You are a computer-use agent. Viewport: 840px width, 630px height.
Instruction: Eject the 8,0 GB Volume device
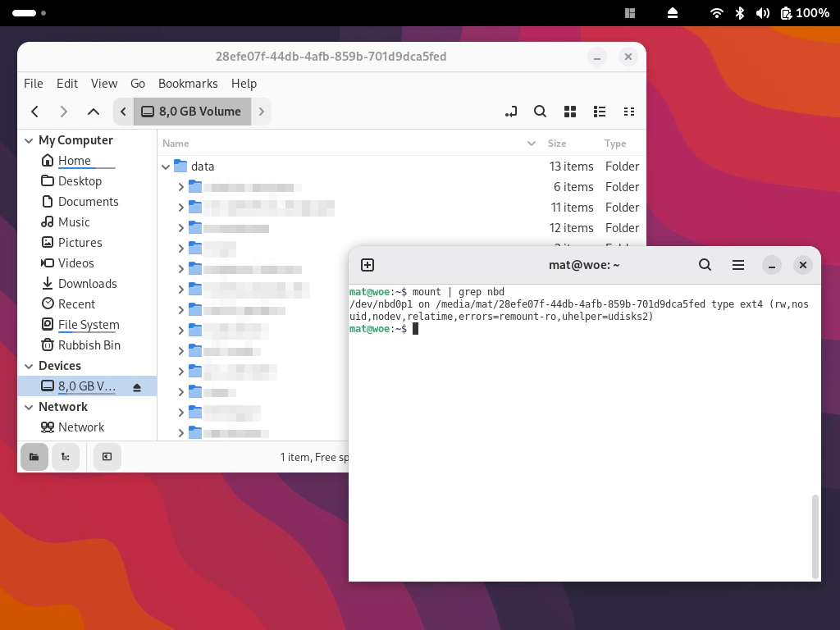click(137, 386)
